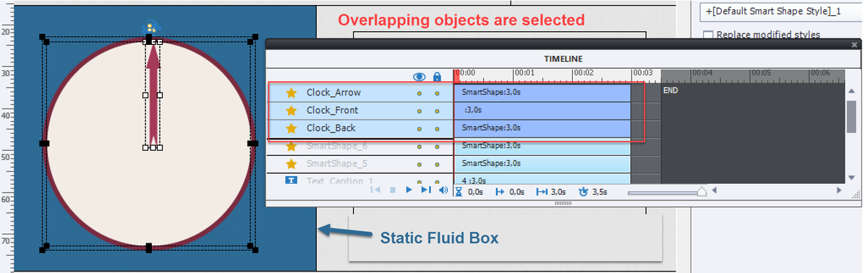Select the maroon clock arrow shape on stage
The height and width of the screenshot is (273, 868).
pos(153,94)
